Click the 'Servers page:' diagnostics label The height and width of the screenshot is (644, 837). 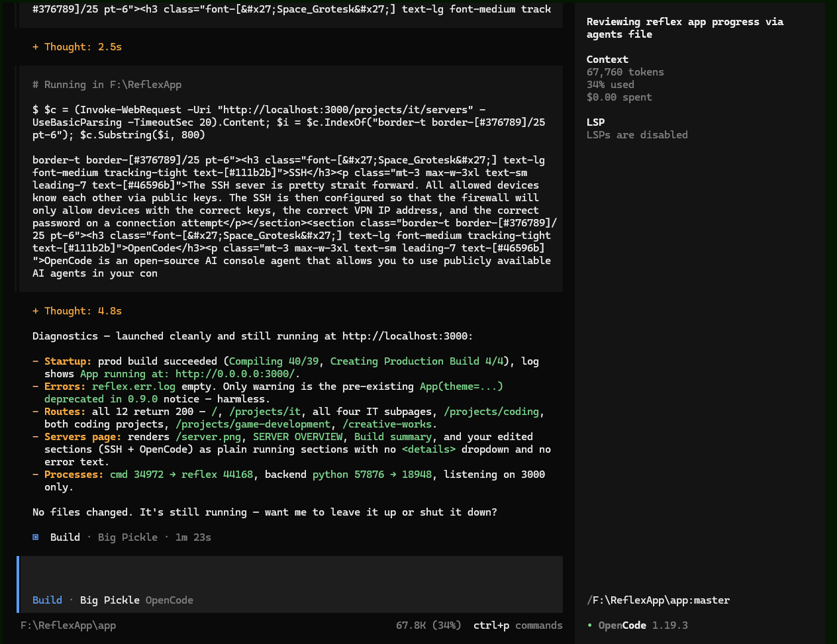(83, 437)
